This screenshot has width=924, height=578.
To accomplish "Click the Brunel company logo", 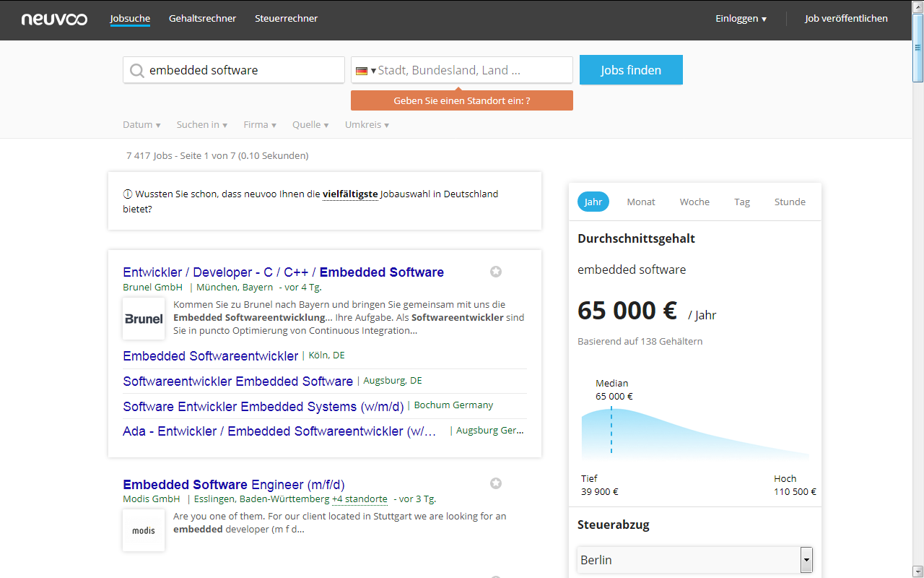I will click(144, 319).
